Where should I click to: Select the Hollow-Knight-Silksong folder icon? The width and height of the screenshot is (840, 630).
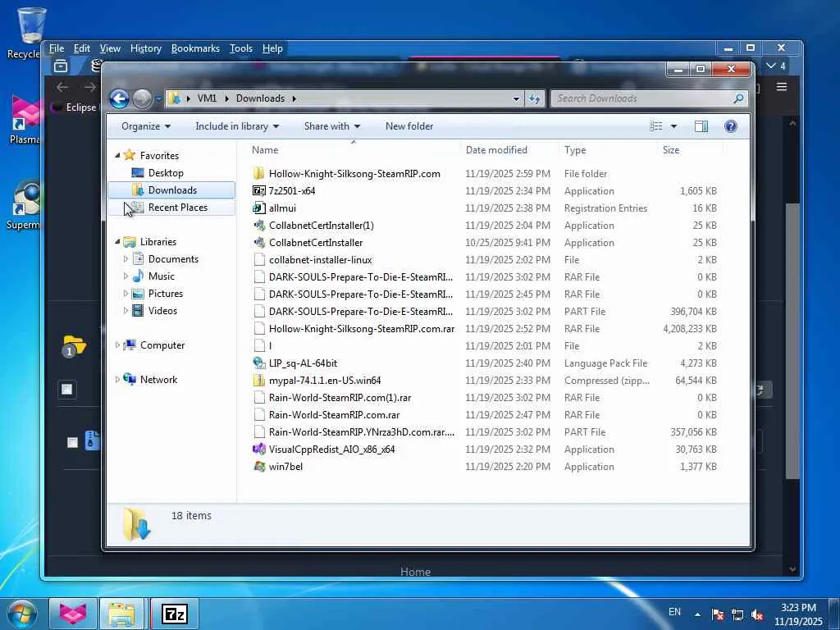tap(258, 174)
